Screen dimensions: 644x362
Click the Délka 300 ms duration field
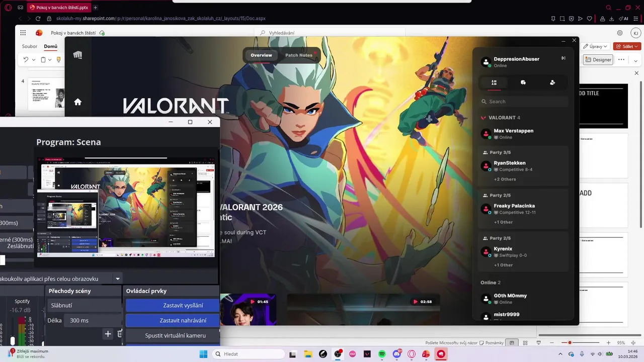pos(93,320)
